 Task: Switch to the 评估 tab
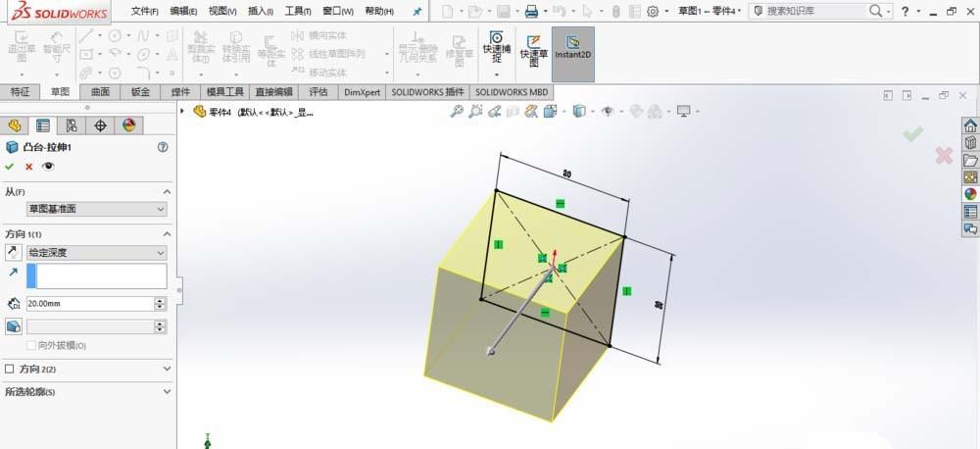318,92
